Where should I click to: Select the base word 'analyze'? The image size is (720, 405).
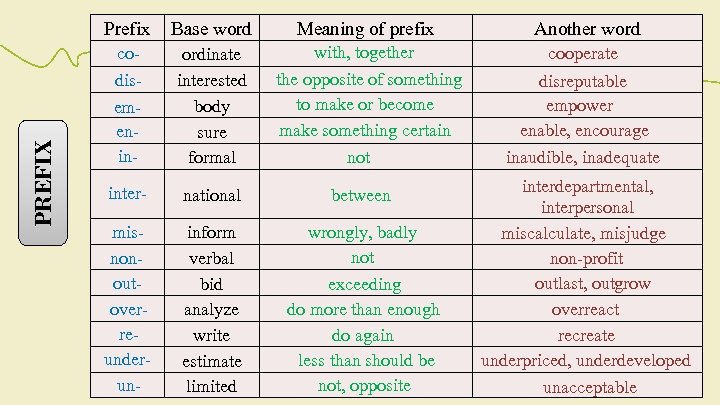click(212, 310)
